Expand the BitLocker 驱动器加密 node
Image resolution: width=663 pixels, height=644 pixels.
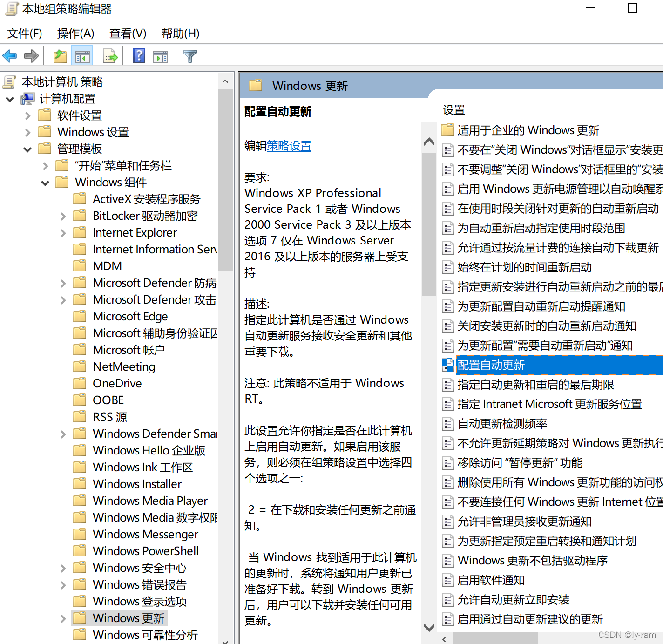click(63, 217)
